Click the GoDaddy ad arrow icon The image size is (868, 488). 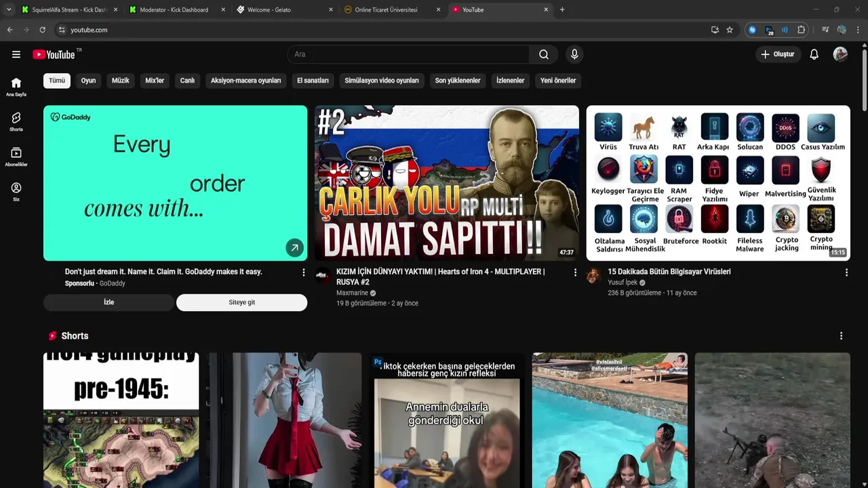click(294, 248)
